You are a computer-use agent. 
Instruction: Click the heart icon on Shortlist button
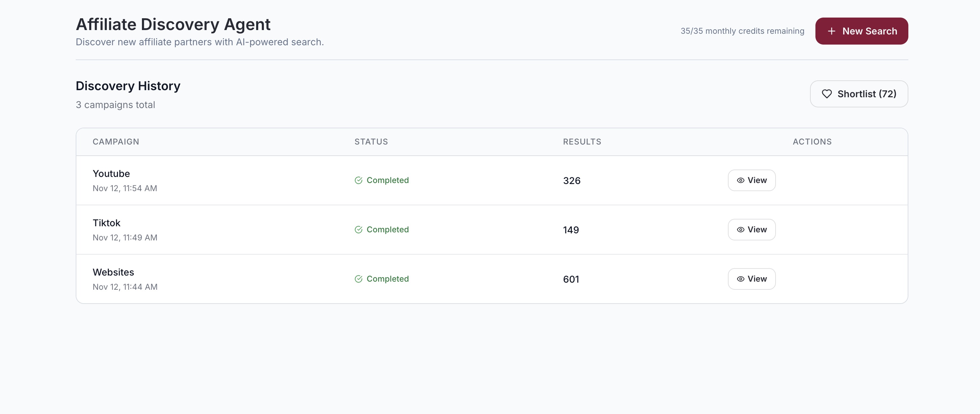pyautogui.click(x=827, y=94)
